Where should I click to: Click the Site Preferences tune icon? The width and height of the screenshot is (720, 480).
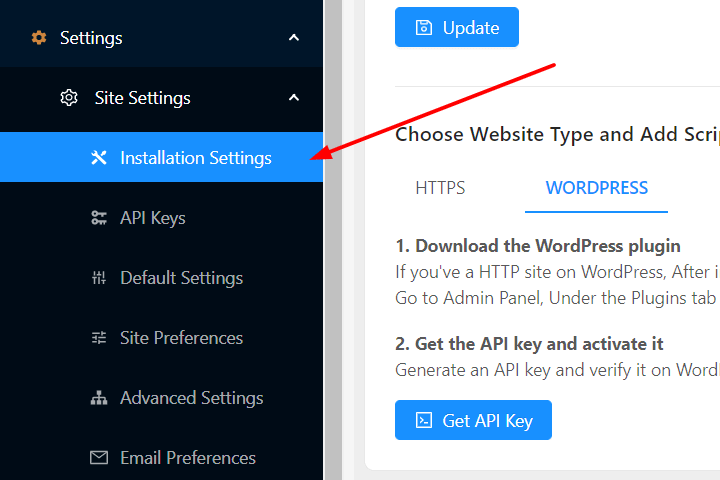tap(99, 338)
